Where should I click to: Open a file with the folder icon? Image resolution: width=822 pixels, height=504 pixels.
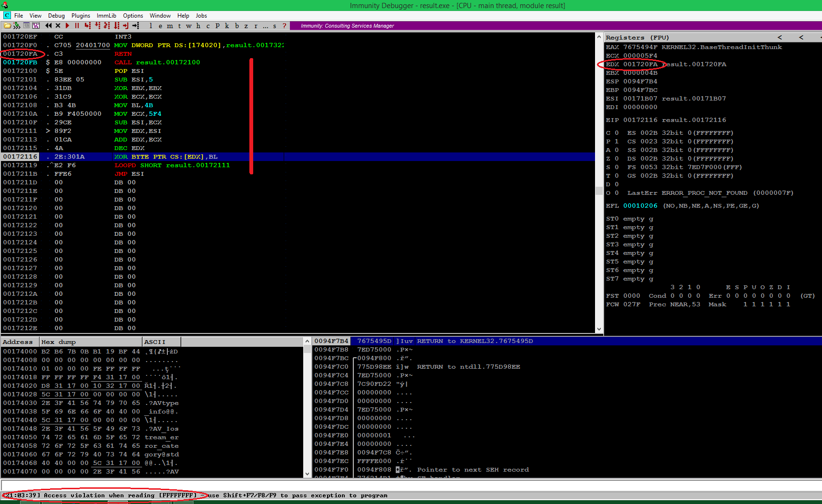7,26
